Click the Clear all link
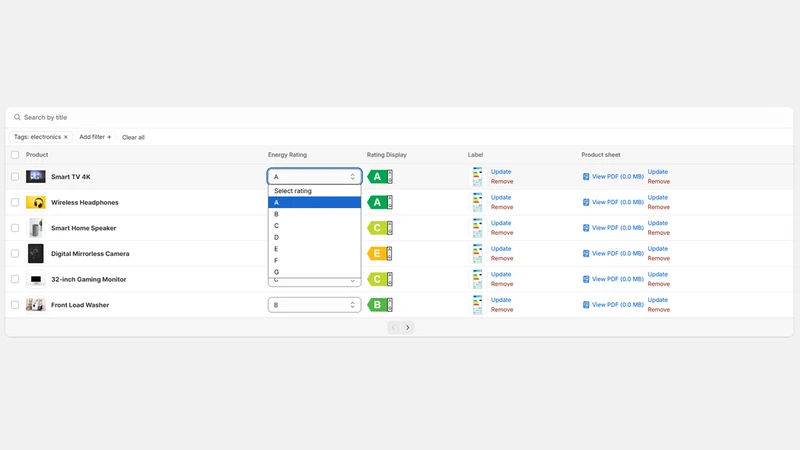Screen dimensions: 800x450 point(133,137)
